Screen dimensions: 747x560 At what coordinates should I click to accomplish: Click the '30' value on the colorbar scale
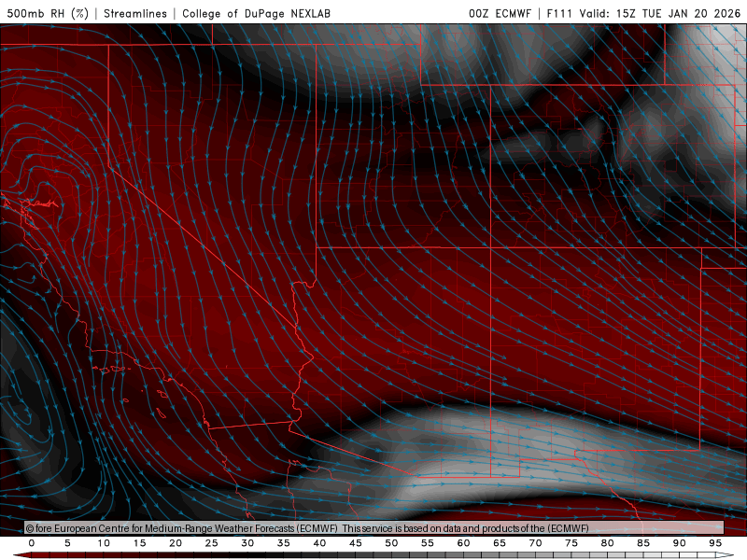(247, 543)
